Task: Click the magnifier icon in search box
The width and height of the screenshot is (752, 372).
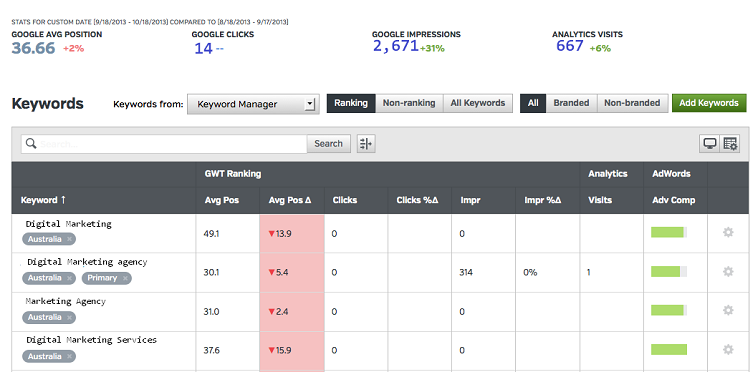Action: [x=31, y=143]
